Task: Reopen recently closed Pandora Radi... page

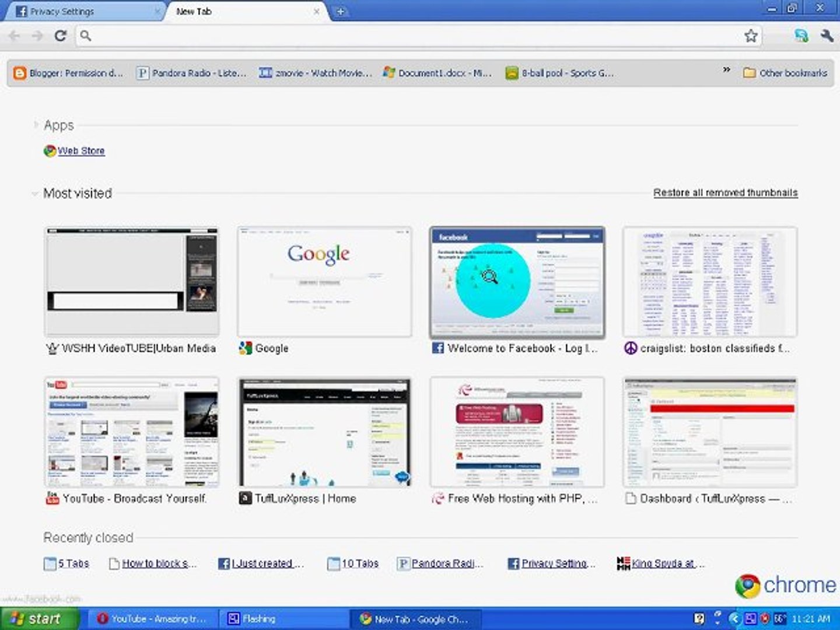Action: [x=440, y=563]
